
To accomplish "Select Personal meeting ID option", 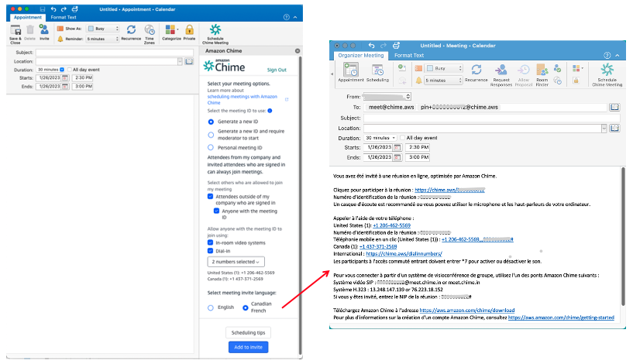I will pos(211,148).
